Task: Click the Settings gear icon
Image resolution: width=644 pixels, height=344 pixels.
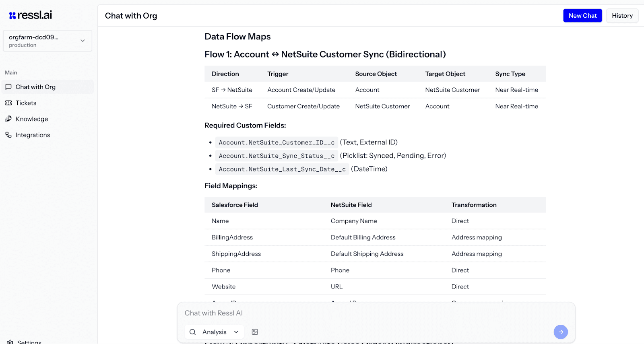Action: [10, 342]
